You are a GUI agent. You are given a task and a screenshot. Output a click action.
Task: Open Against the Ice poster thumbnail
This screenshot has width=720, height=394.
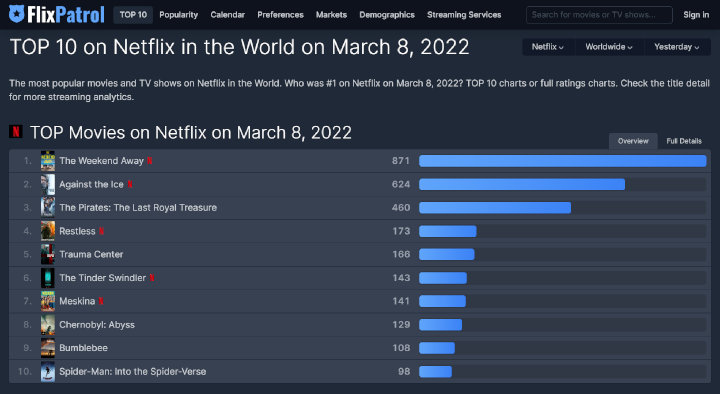click(x=48, y=184)
